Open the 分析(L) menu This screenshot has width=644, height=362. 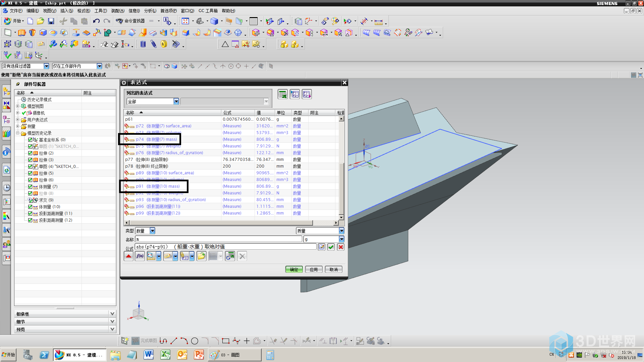tap(150, 11)
